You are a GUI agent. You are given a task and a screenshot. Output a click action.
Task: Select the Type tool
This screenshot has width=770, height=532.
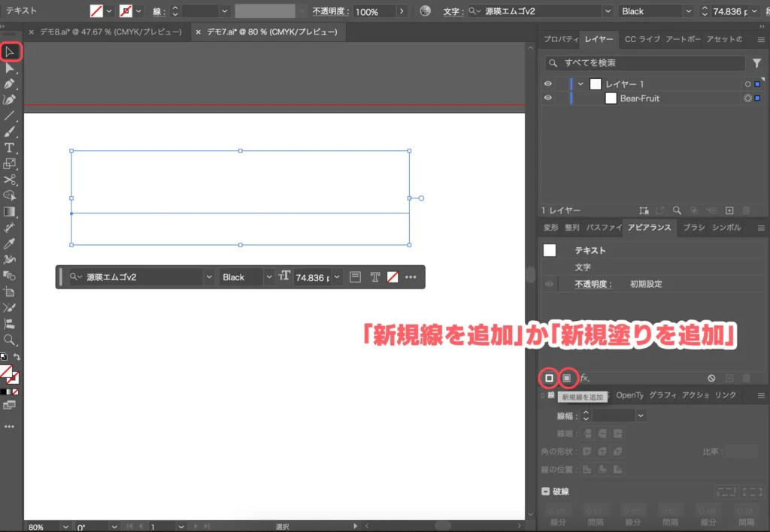pyautogui.click(x=10, y=148)
